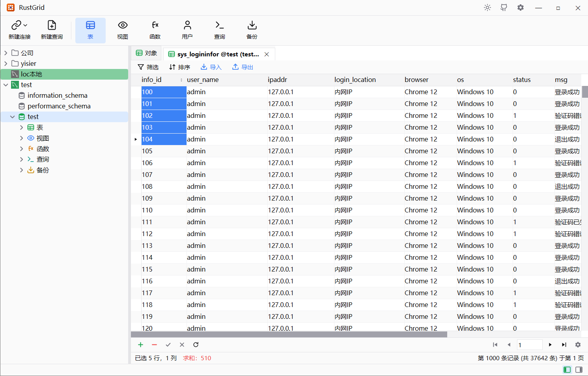Viewport: 588px width, 376px height.
Task: Expand the 视图 node under test
Action: coord(21,138)
